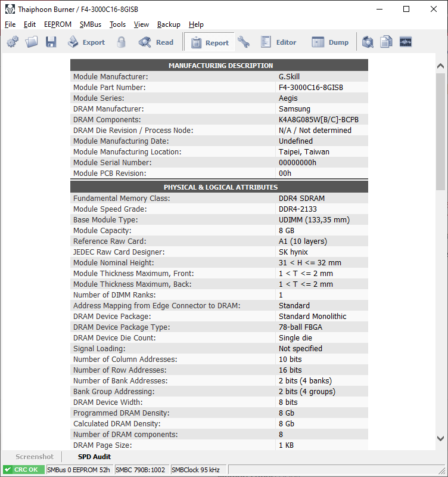Click the Standard Monolithic value
Screen dimensions: 448x477
tap(312, 317)
